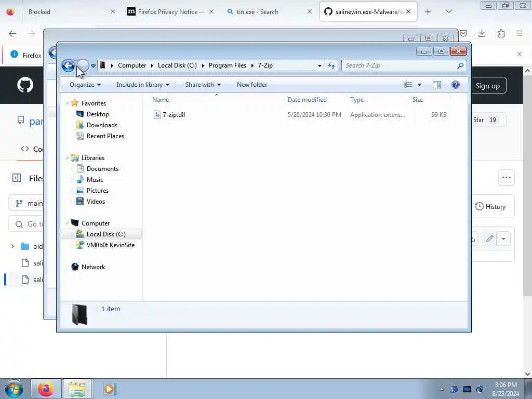Image resolution: width=532 pixels, height=399 pixels.
Task: Collapse the Favorites tree arrow
Action: point(67,103)
